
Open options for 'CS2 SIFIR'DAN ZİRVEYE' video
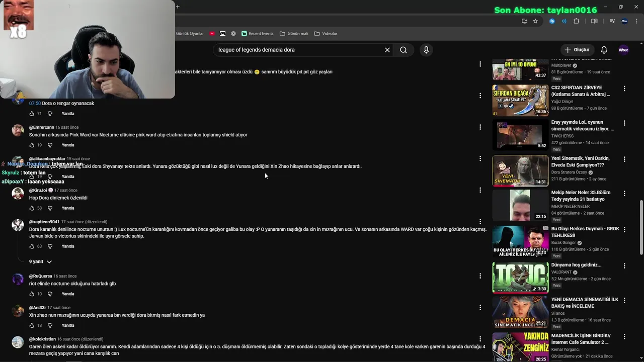[x=624, y=88]
